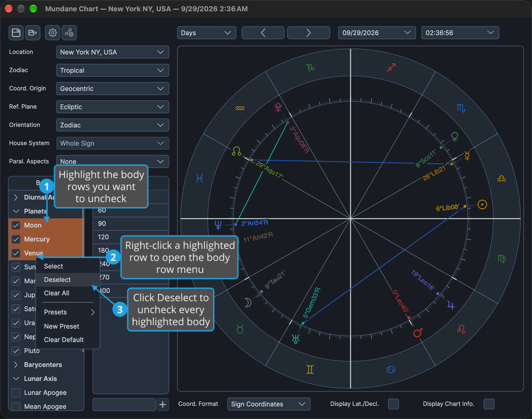This screenshot has width=532, height=419.
Task: Toggle Display Chart Info. checkbox
Action: click(x=489, y=404)
